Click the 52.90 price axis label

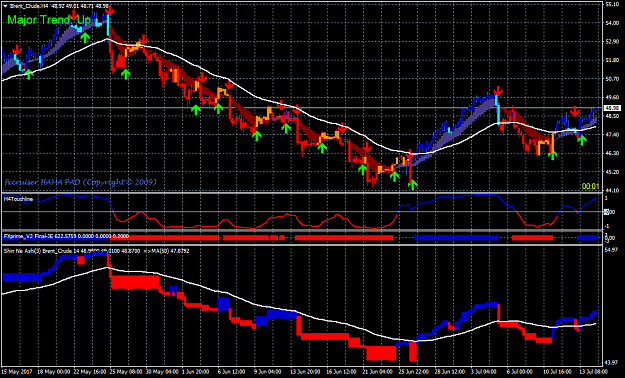pos(611,41)
